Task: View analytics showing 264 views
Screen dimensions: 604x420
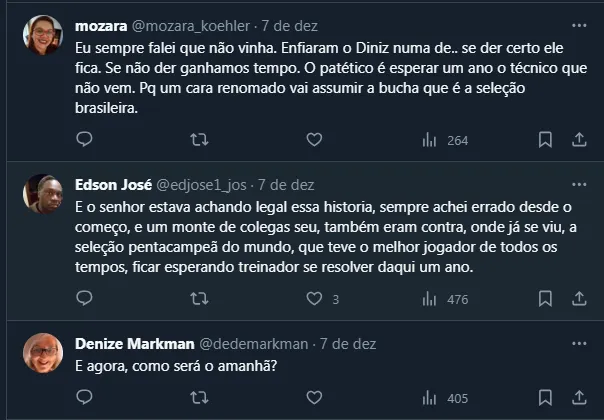Action: (x=445, y=140)
